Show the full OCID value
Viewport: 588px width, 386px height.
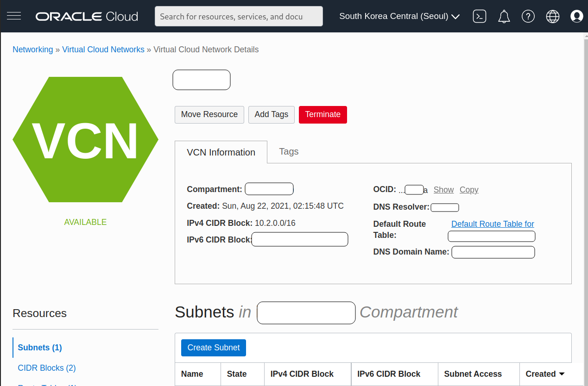click(443, 190)
